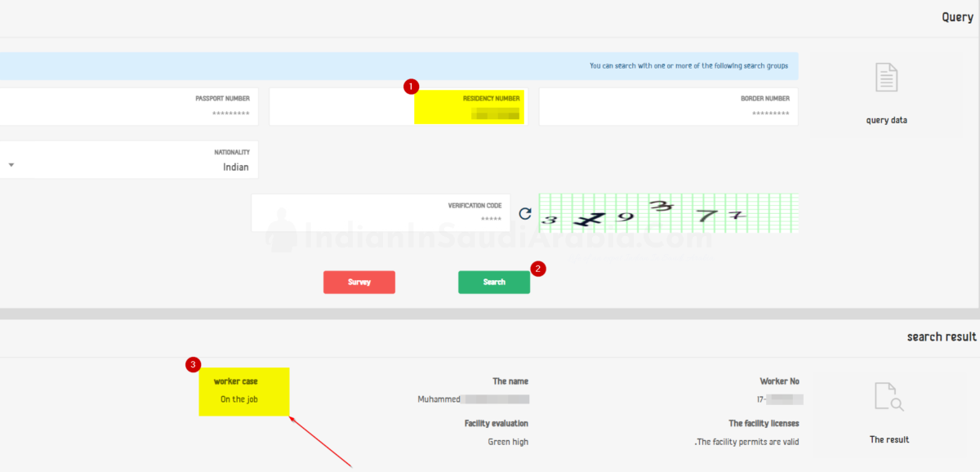The width and height of the screenshot is (980, 472).
Task: Click the query data document icon
Action: [886, 78]
